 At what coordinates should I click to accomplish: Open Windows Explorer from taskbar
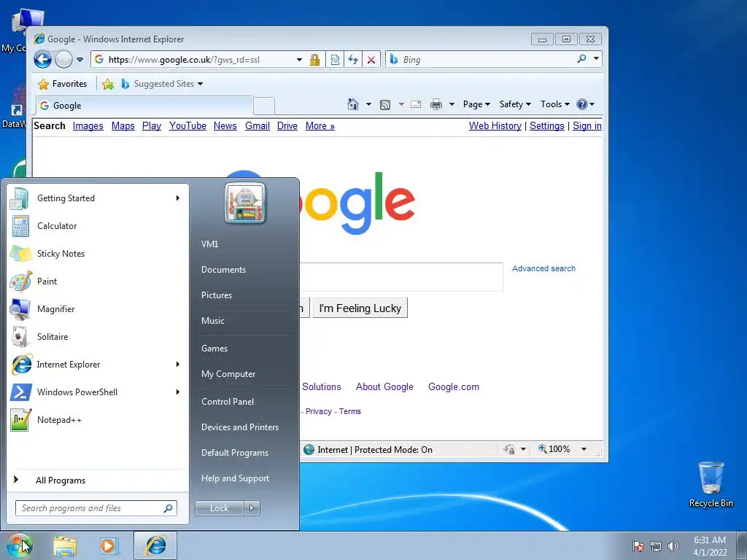pos(65,546)
